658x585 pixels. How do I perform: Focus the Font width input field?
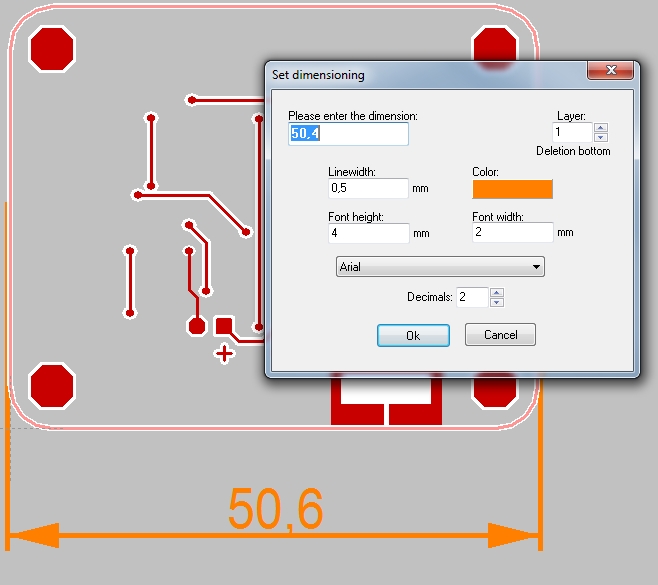(x=512, y=233)
